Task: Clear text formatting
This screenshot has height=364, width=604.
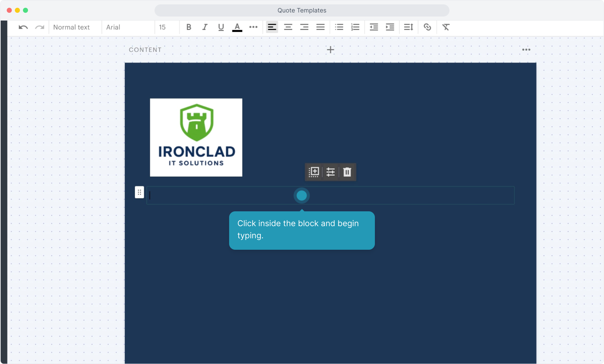Action: [x=446, y=27]
